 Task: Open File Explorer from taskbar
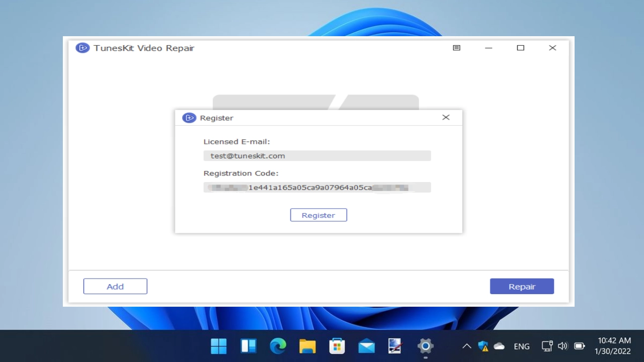(307, 346)
